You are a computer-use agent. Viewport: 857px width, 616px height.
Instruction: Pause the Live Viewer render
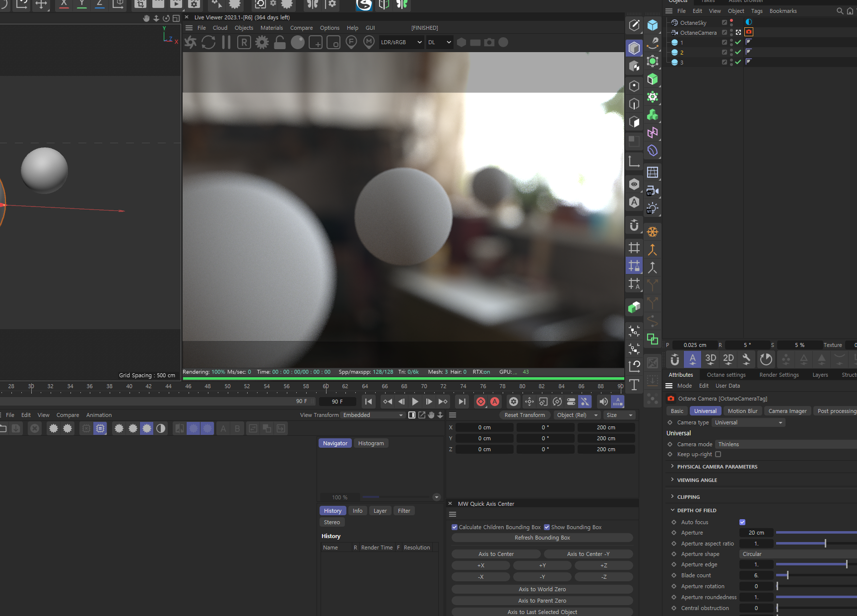(x=226, y=42)
